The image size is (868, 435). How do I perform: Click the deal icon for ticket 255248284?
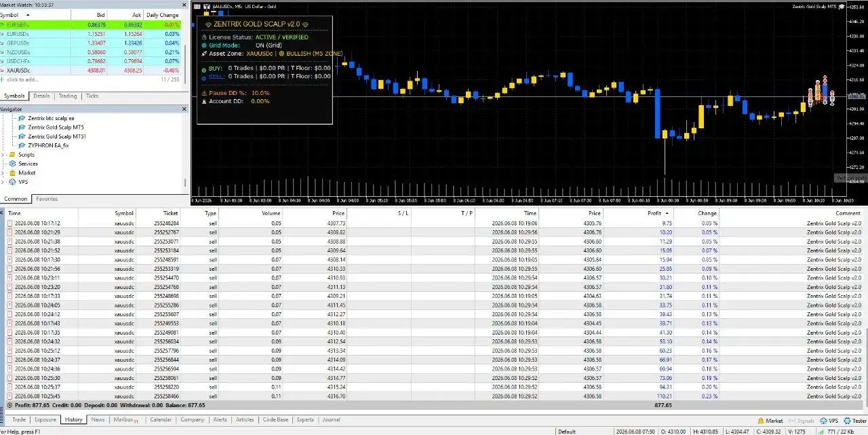coord(9,223)
